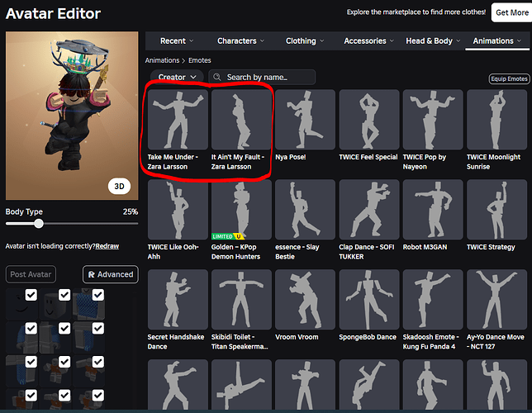
Task: Open the Recent dropdown menu
Action: (x=177, y=41)
